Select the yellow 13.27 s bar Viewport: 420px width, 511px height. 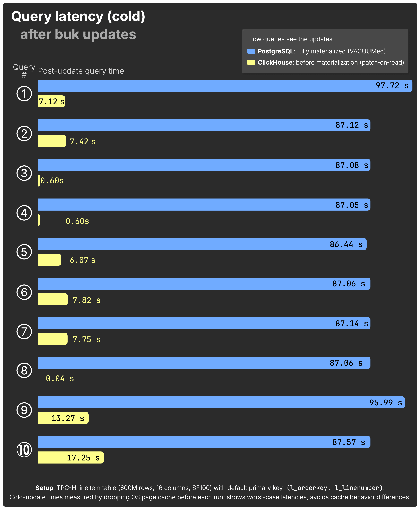(x=63, y=418)
